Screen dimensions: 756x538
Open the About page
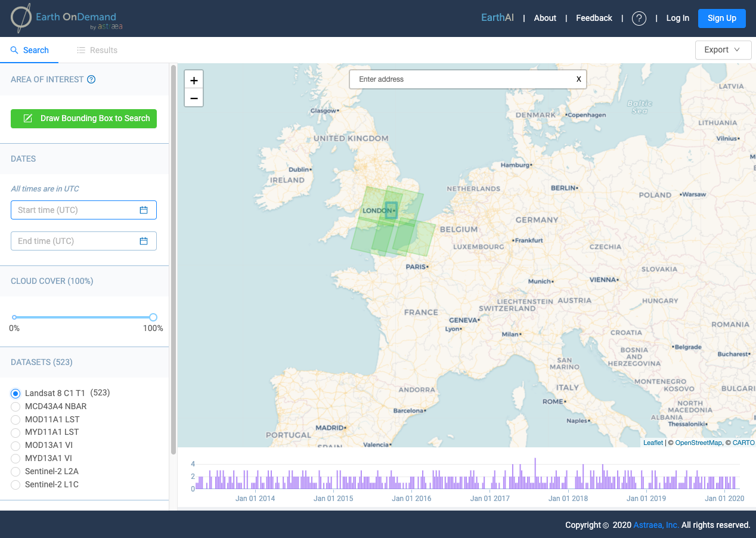pyautogui.click(x=545, y=18)
